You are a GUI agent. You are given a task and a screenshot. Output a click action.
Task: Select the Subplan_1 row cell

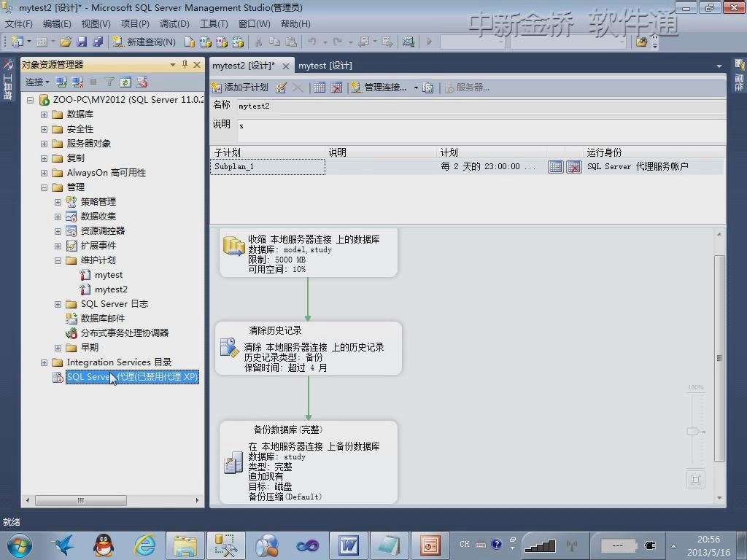[x=268, y=167]
